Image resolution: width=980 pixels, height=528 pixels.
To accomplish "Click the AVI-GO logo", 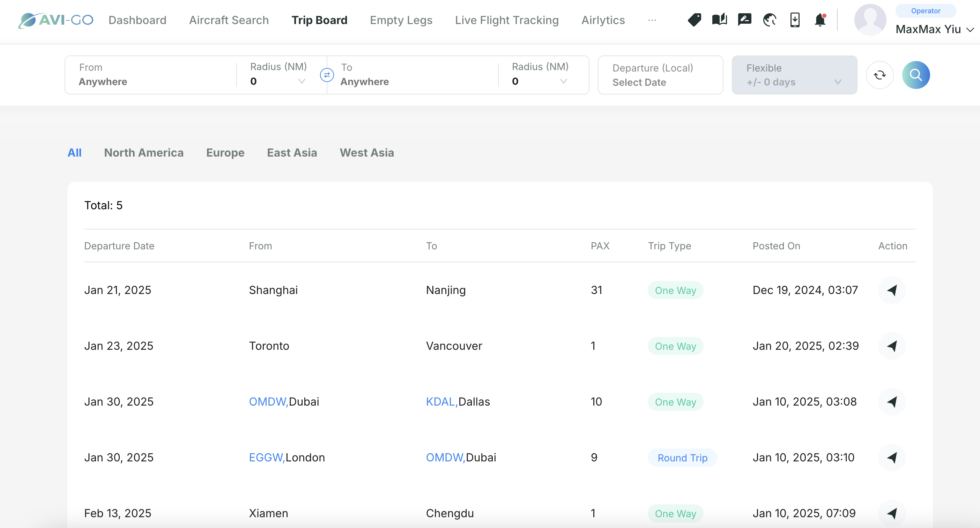I will click(55, 20).
